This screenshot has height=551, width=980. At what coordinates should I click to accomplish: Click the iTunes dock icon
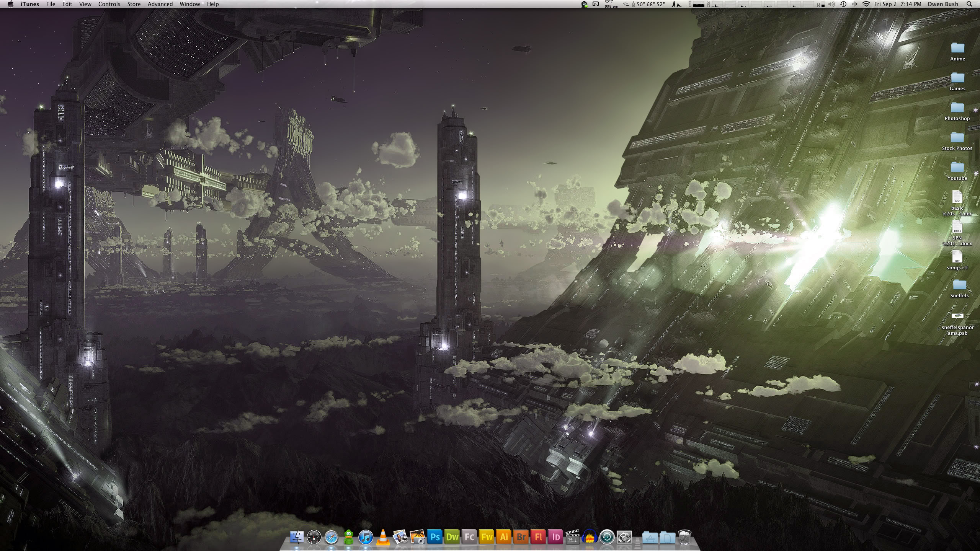pos(366,537)
